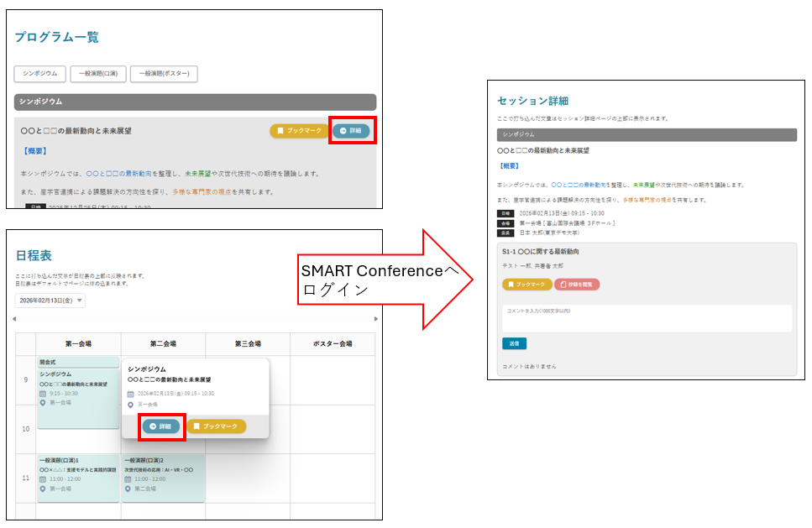
Task: Click 多様な専門家の視点 link in session details
Action: (663, 200)
